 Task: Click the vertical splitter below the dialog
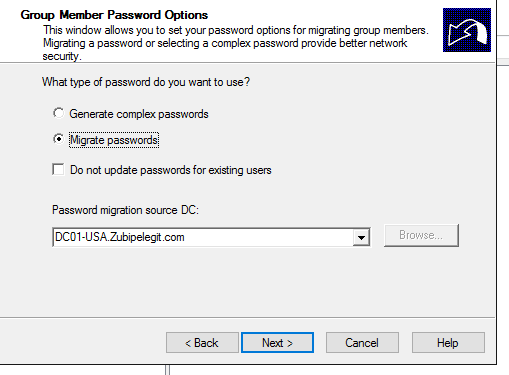point(167,370)
